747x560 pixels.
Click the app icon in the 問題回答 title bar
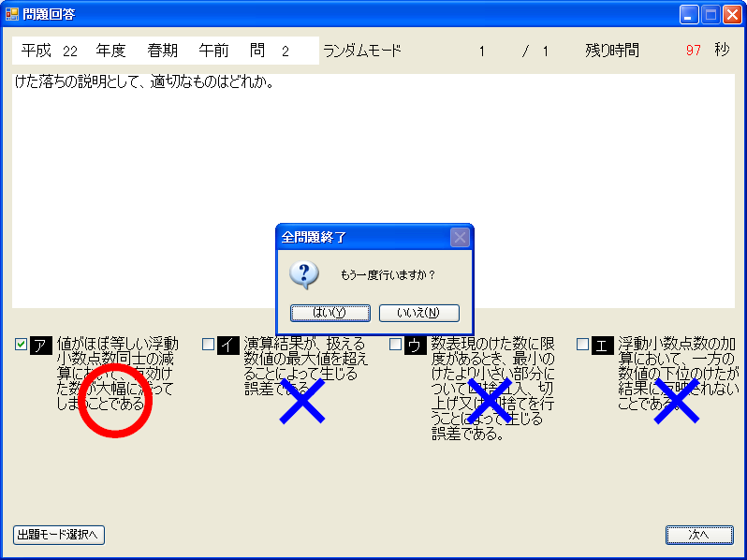point(12,14)
